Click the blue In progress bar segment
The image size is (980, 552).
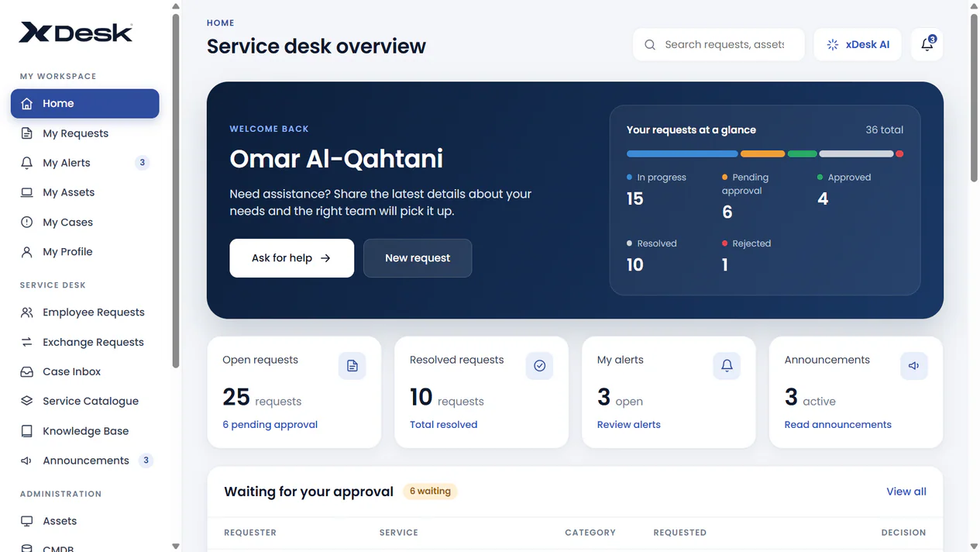683,154
